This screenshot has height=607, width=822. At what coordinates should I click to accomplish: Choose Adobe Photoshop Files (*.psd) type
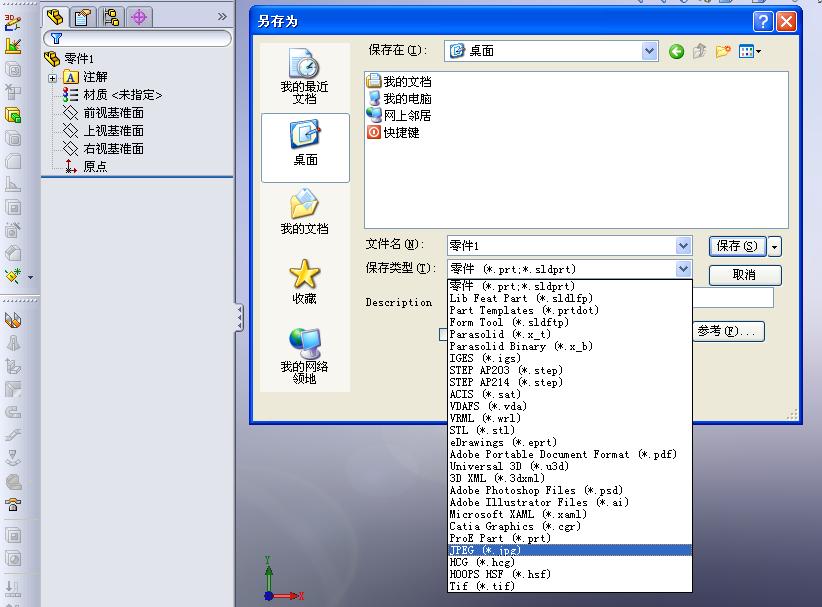pyautogui.click(x=570, y=491)
